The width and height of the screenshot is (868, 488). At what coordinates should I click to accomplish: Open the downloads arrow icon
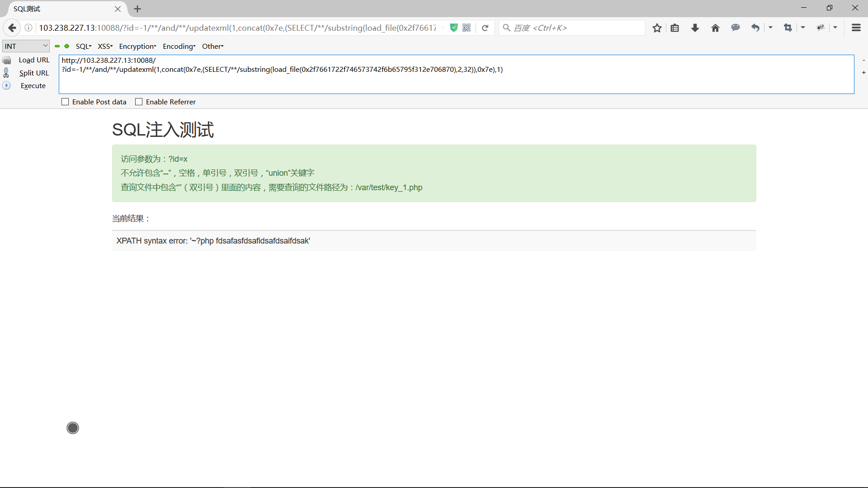pos(695,28)
